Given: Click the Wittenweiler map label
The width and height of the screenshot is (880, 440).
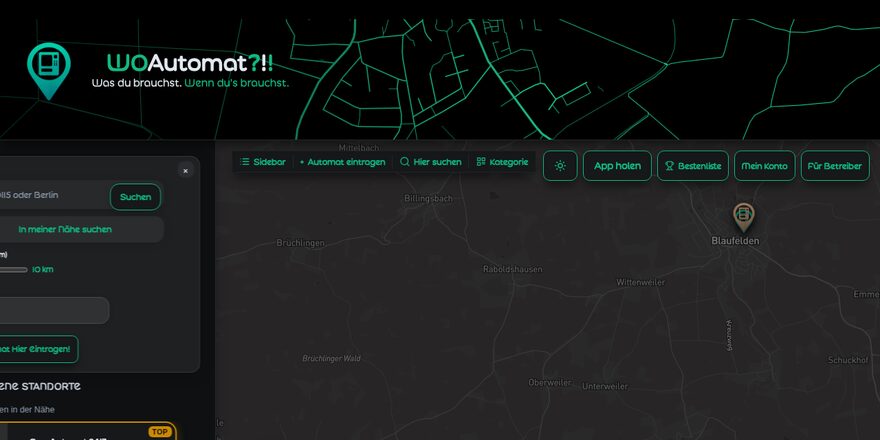Looking at the screenshot, I should click(x=640, y=282).
